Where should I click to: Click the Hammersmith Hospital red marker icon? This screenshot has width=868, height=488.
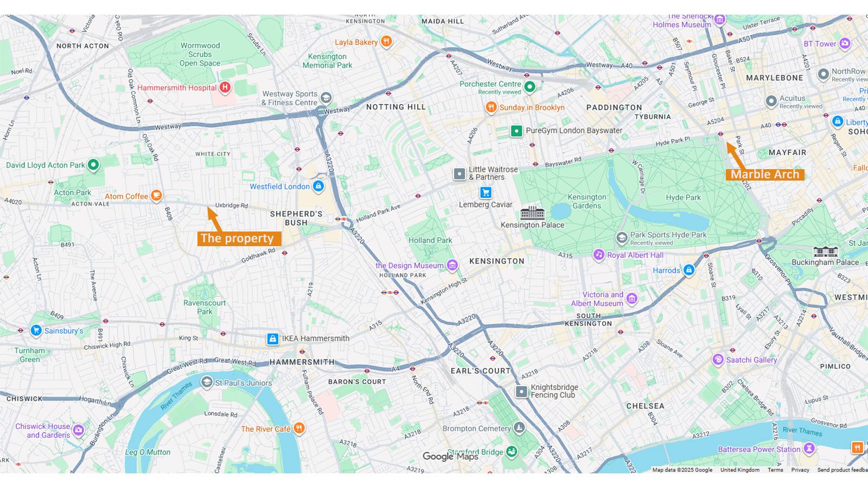(225, 87)
